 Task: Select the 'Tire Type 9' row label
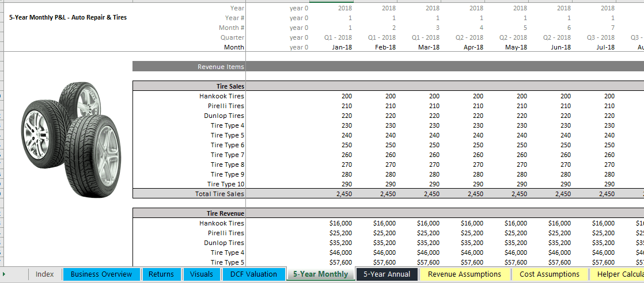click(227, 175)
